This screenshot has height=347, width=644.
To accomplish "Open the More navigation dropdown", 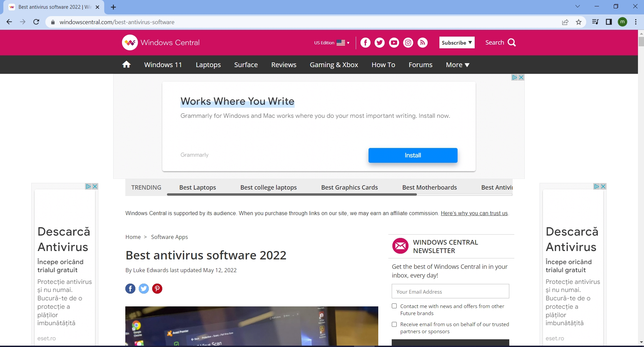I will point(457,64).
